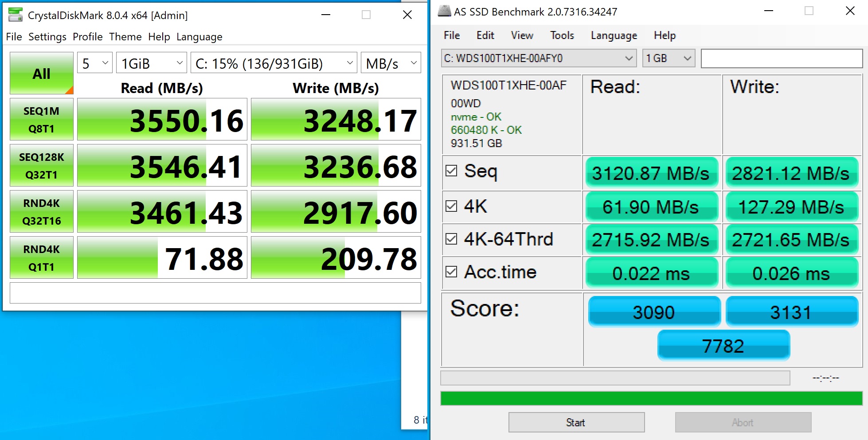This screenshot has width=868, height=440.
Task: Open CrystalDiskMark Settings menu
Action: [x=47, y=37]
